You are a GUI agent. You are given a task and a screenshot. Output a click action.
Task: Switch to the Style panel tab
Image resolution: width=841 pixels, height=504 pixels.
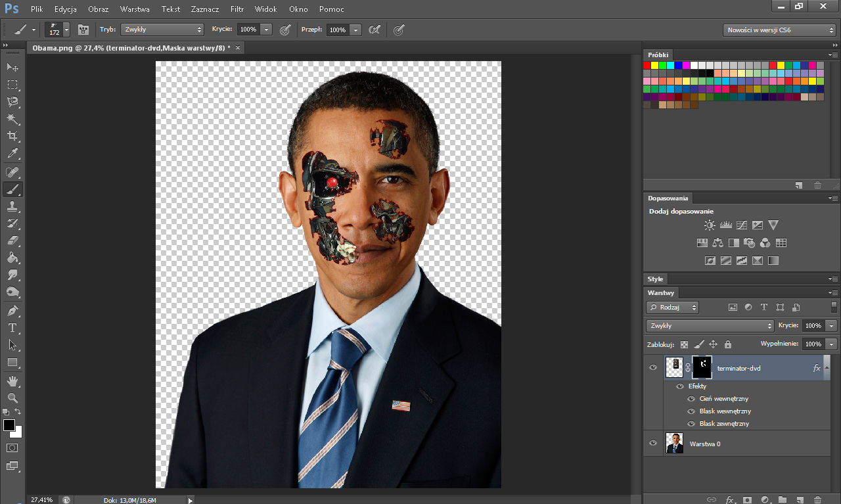point(655,279)
